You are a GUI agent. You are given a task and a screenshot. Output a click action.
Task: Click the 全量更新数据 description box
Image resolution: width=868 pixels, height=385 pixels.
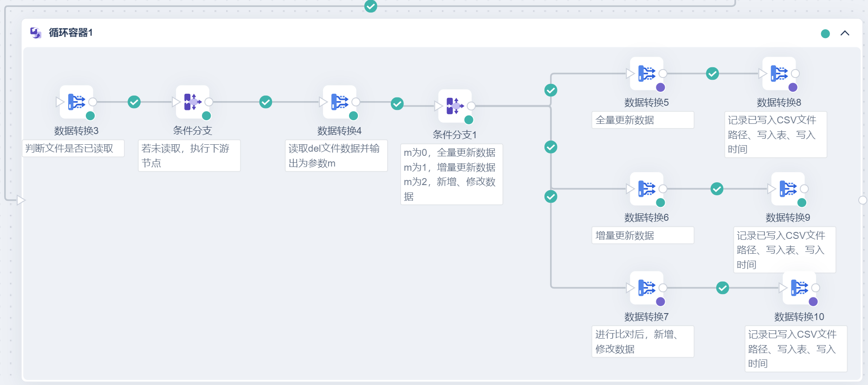pos(642,120)
